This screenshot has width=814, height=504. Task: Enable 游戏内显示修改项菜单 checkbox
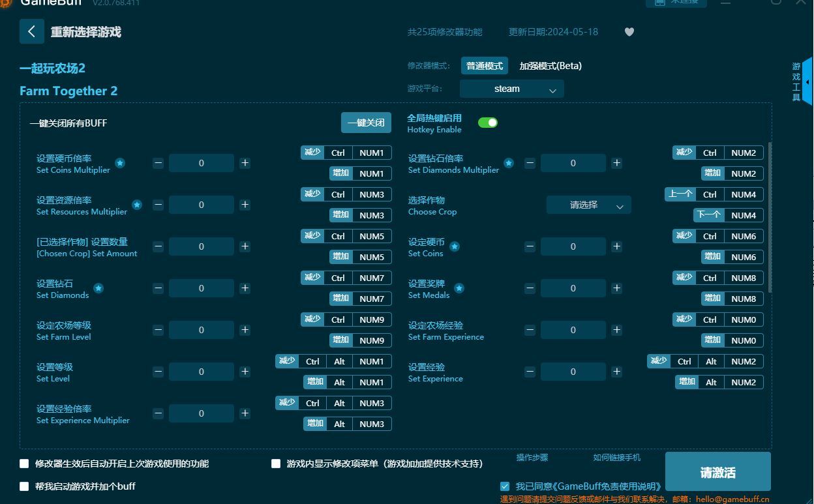pos(276,464)
